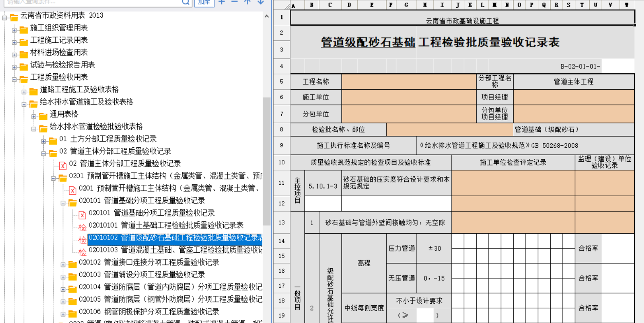Select 02010101 管道土基础 inspection record
This screenshot has width=644, height=323.
[166, 225]
